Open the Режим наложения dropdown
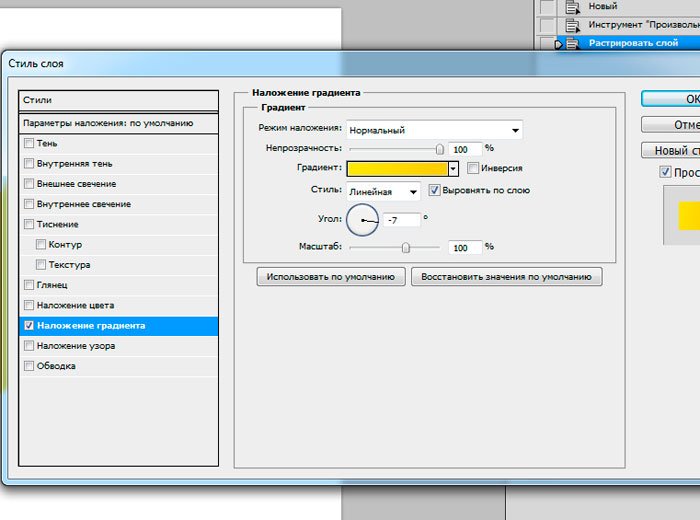This screenshot has height=520, width=700. point(434,130)
